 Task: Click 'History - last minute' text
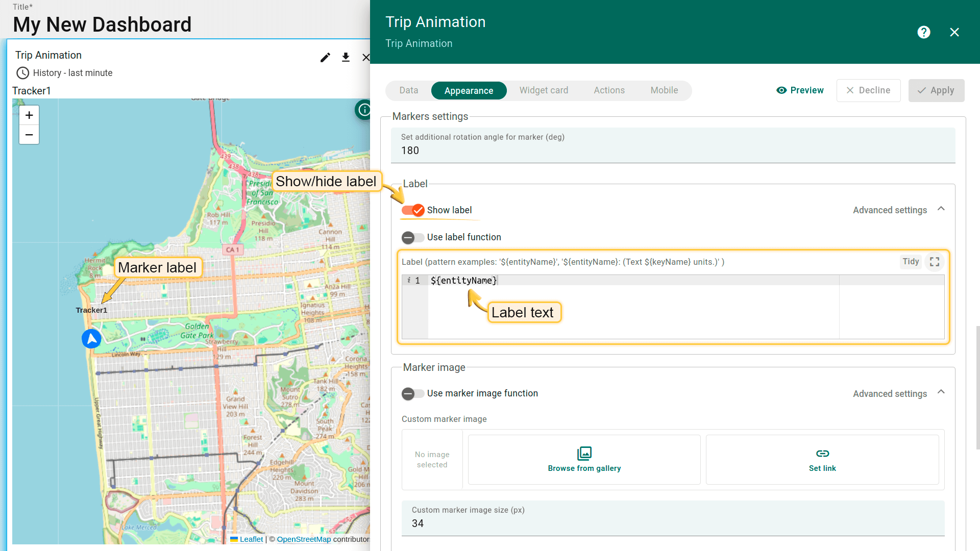point(72,73)
